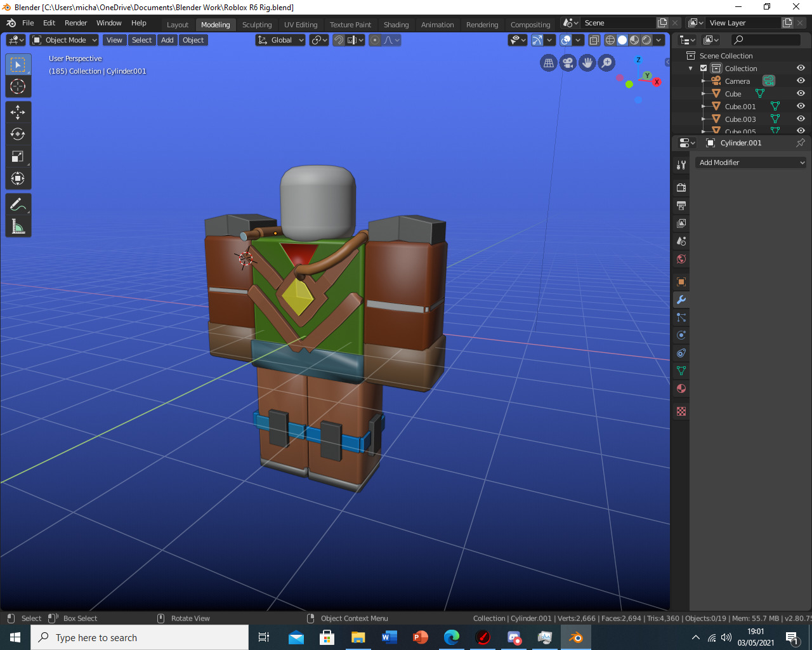Switch to material preview shading
812x650 pixels.
(634, 40)
